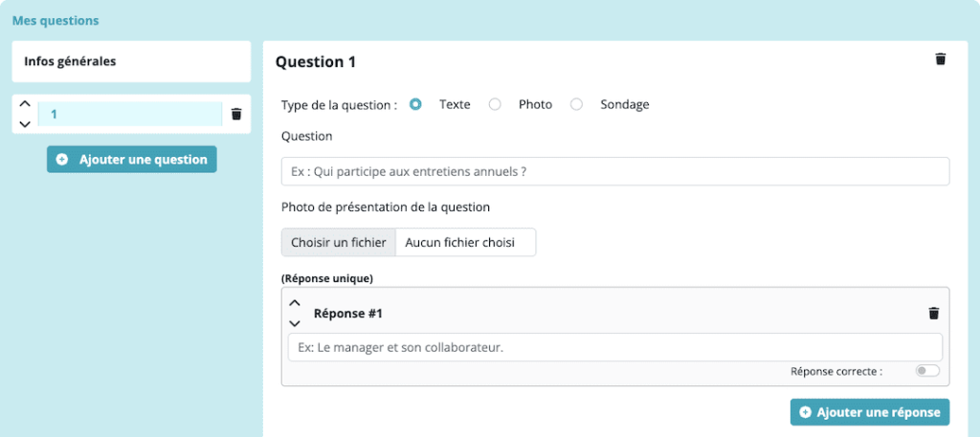This screenshot has width=980, height=437.
Task: Click the plus icon in Ajouter une question
Action: tap(62, 160)
